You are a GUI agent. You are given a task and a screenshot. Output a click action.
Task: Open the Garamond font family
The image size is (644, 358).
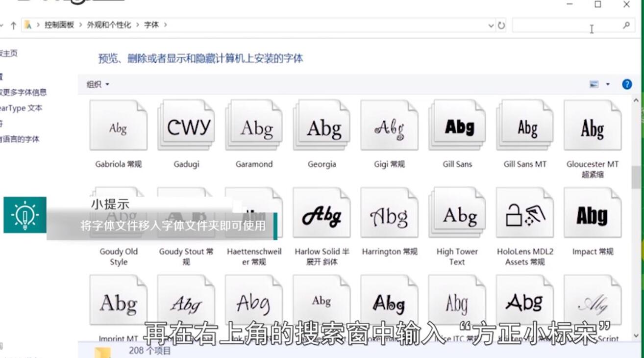pyautogui.click(x=253, y=125)
